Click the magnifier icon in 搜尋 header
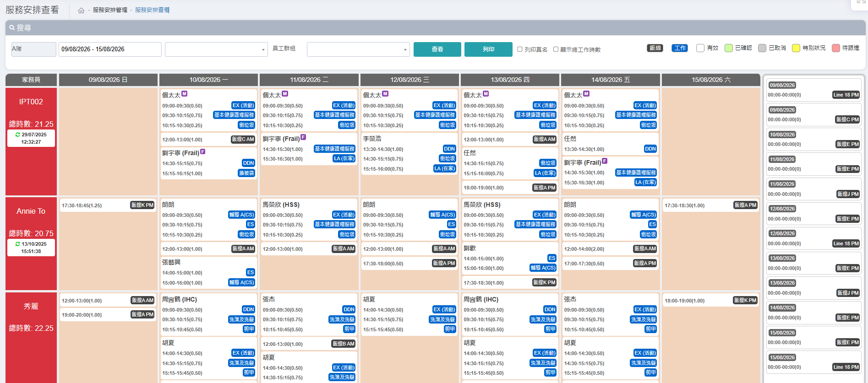The height and width of the screenshot is (383, 868). (x=12, y=27)
